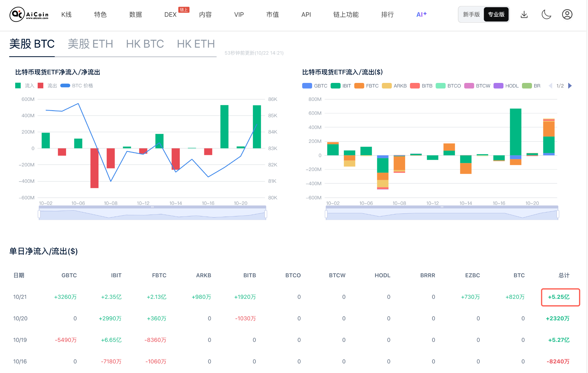Toggle FBTC series in legend
The height and width of the screenshot is (373, 588).
tap(366, 86)
